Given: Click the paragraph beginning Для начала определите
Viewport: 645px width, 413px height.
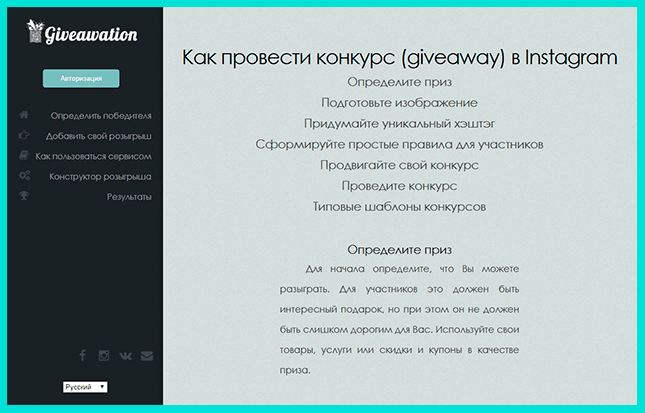Looking at the screenshot, I should pos(399,319).
